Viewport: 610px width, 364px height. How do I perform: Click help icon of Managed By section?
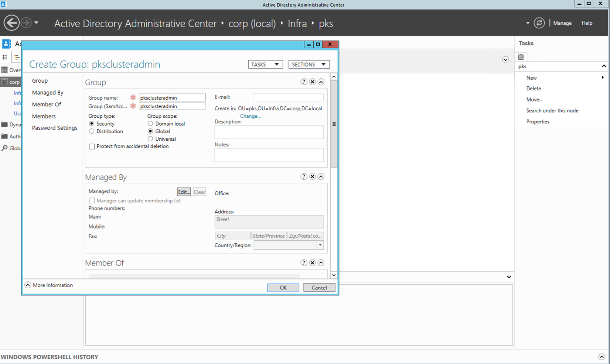pyautogui.click(x=304, y=176)
